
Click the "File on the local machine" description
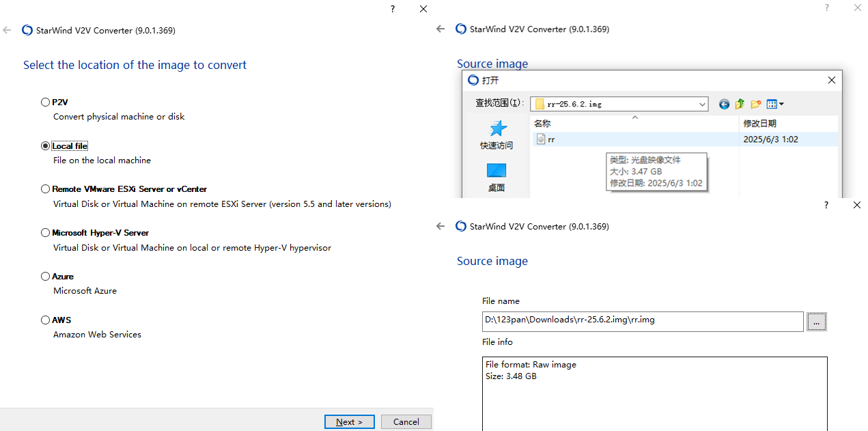click(102, 161)
